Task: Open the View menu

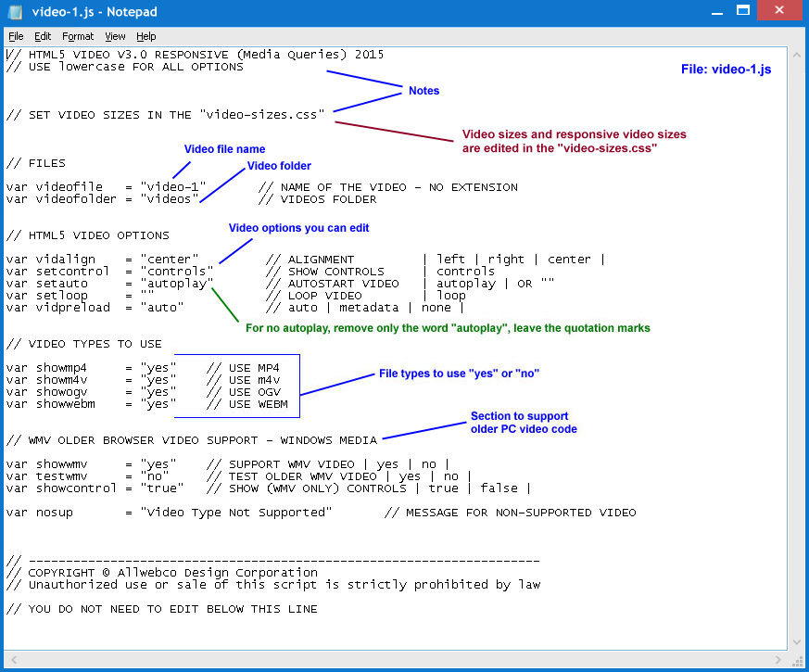Action: 115,36
